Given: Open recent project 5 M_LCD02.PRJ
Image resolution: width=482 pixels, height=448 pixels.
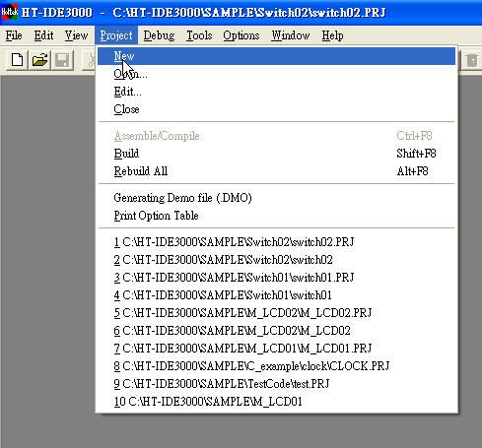Looking at the screenshot, I should click(x=276, y=313).
